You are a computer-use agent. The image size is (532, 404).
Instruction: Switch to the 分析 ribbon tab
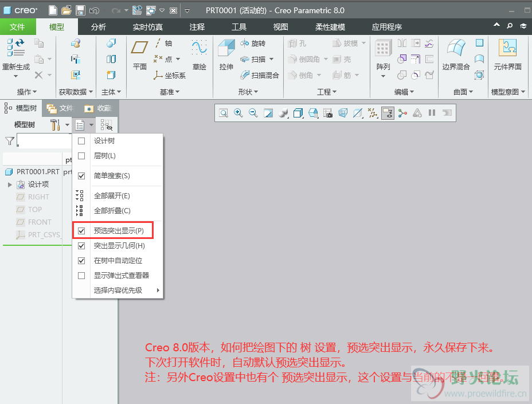coord(99,27)
